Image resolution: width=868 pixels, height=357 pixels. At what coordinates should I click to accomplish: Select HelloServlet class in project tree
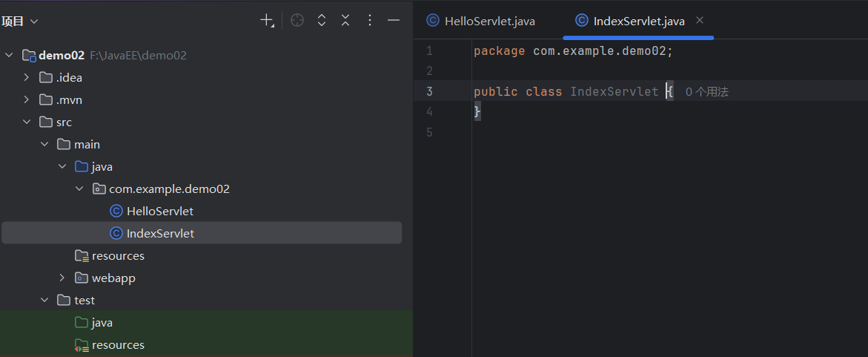click(160, 212)
